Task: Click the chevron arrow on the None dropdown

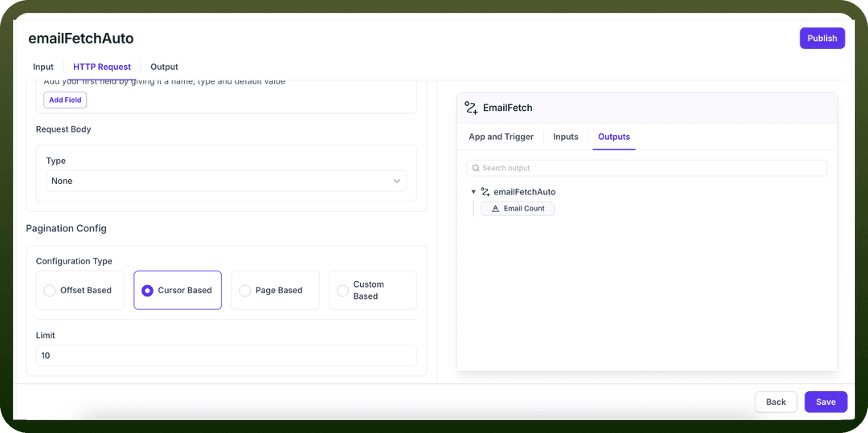Action: tap(396, 181)
